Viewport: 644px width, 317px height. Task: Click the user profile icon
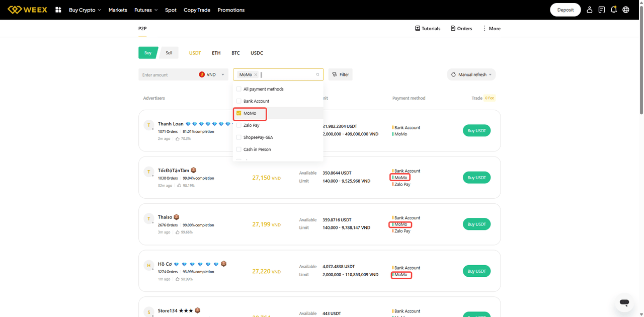[x=590, y=10]
